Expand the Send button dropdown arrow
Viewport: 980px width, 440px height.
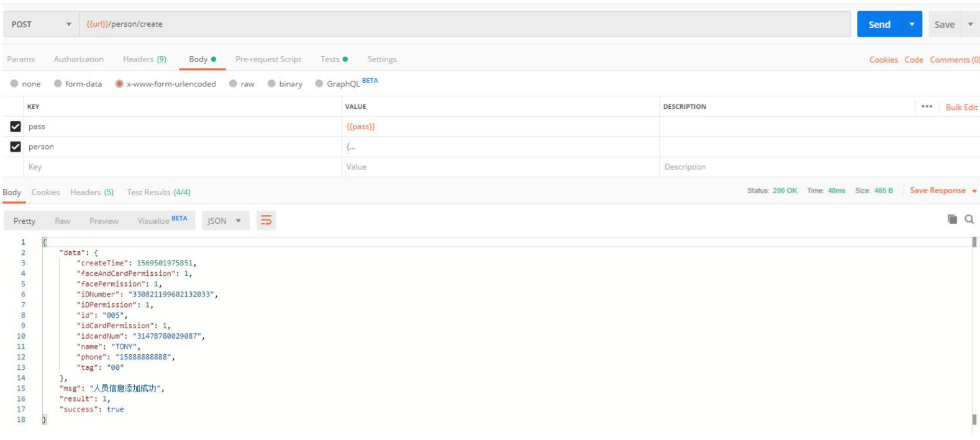(x=912, y=24)
